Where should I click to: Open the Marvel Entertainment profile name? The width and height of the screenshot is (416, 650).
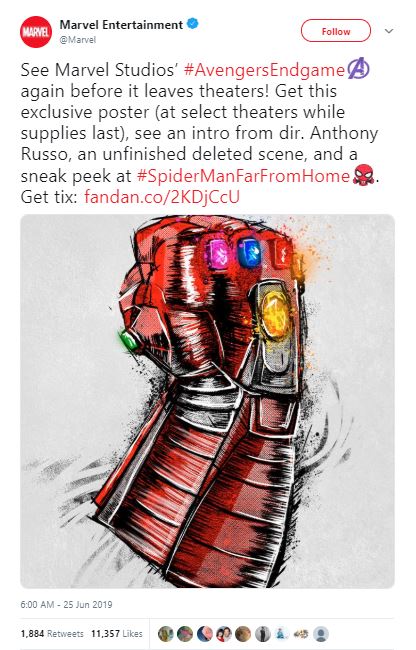pos(121,25)
